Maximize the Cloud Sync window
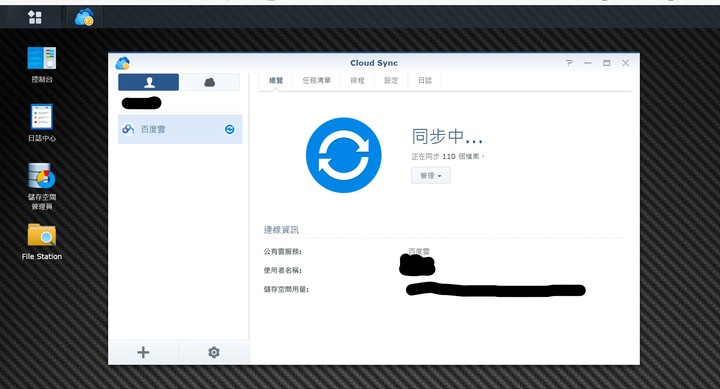The image size is (720, 389). [607, 63]
